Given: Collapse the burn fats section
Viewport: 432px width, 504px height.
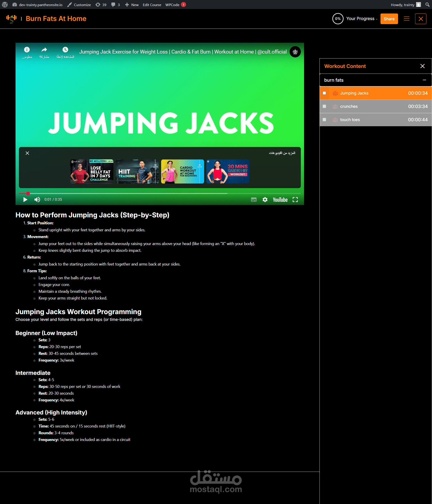Looking at the screenshot, I should (424, 80).
